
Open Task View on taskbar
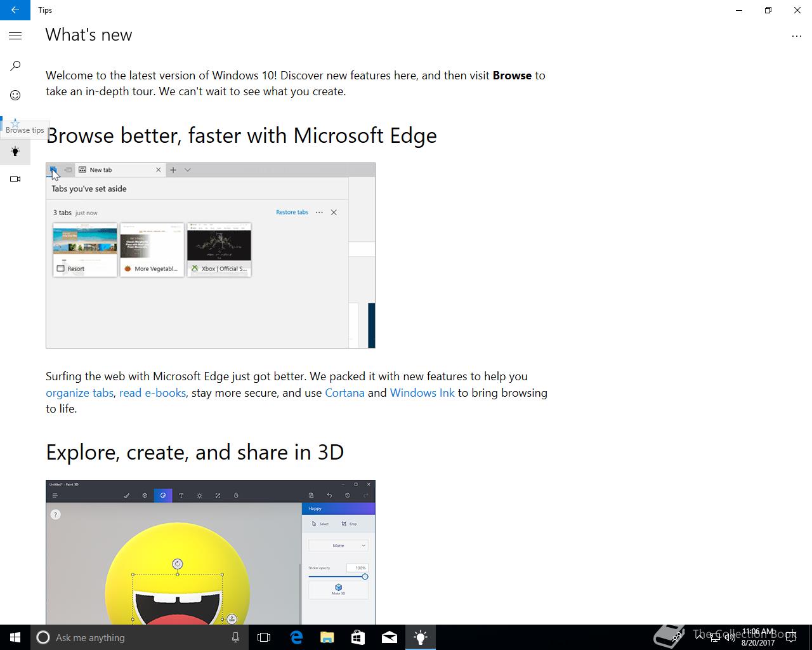tap(264, 637)
